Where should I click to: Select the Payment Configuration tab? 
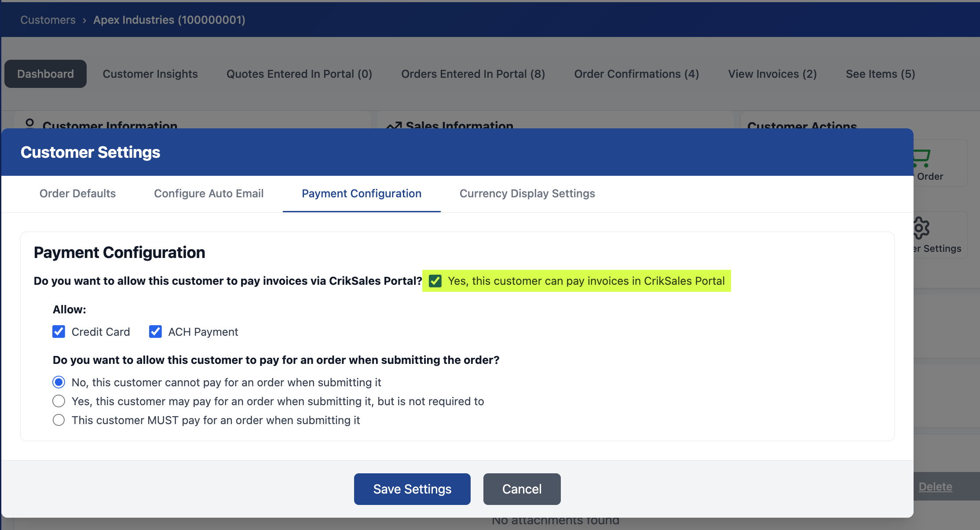coord(362,193)
